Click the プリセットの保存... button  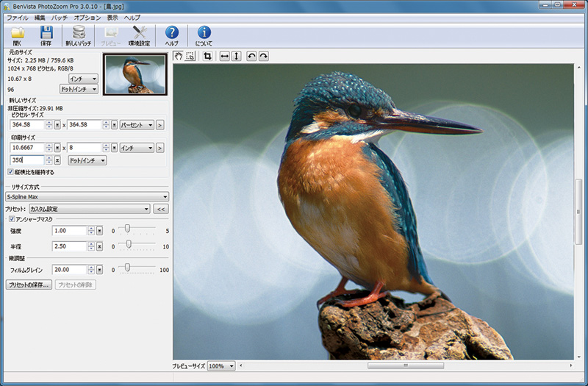point(29,285)
